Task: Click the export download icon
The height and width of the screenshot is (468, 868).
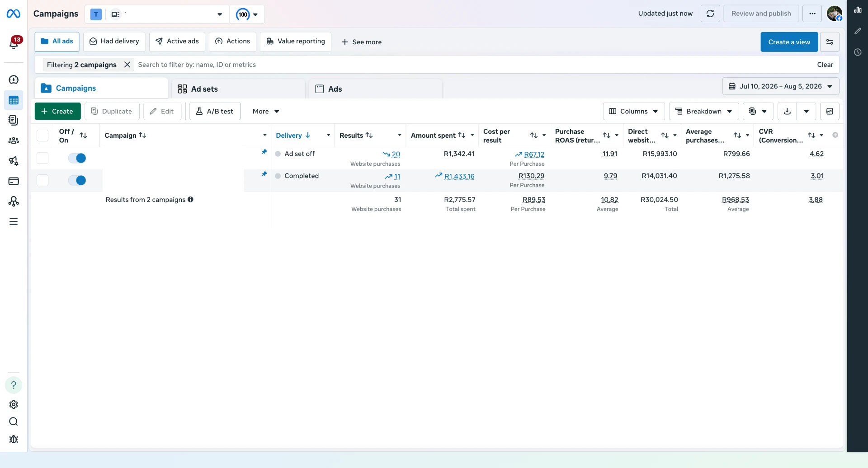Action: click(787, 112)
